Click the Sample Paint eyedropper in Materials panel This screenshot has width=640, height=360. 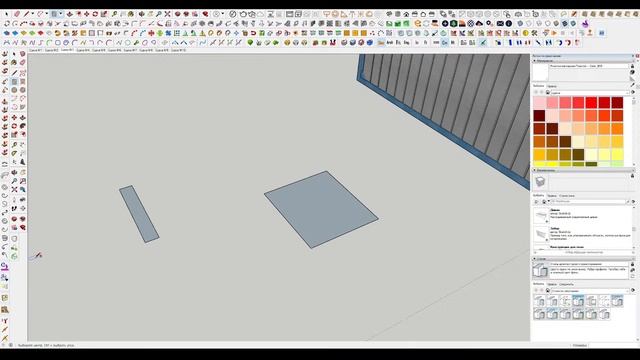632,85
